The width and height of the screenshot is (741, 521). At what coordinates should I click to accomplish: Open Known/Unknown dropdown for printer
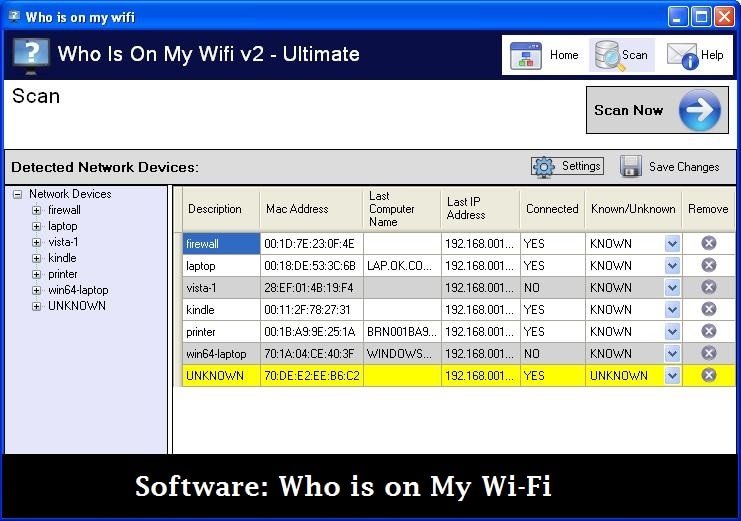672,332
